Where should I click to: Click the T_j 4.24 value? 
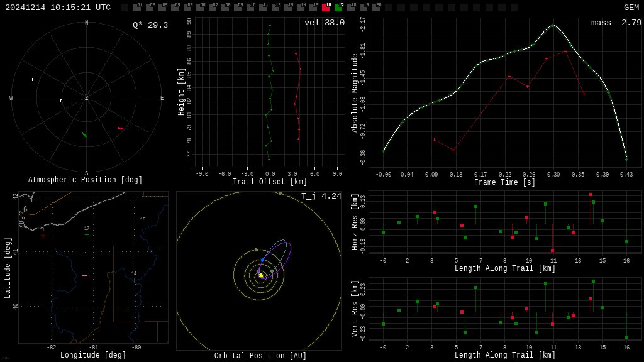pyautogui.click(x=321, y=196)
